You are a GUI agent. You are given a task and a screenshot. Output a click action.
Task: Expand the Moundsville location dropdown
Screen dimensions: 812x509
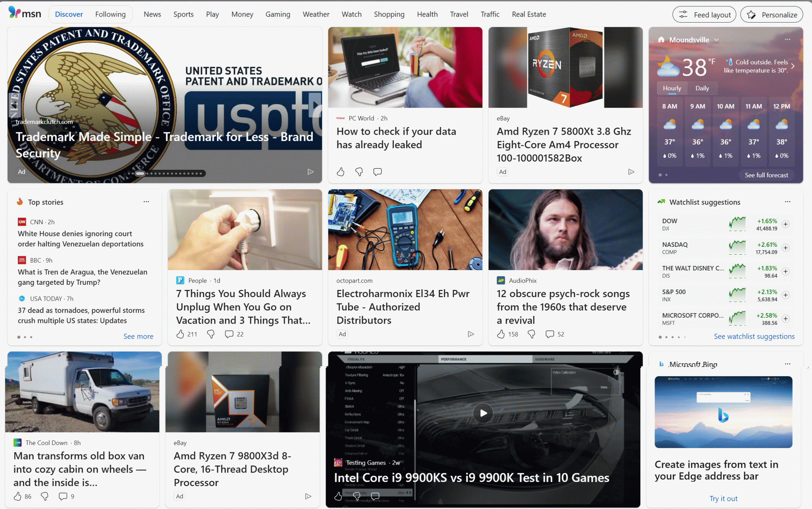coord(716,40)
